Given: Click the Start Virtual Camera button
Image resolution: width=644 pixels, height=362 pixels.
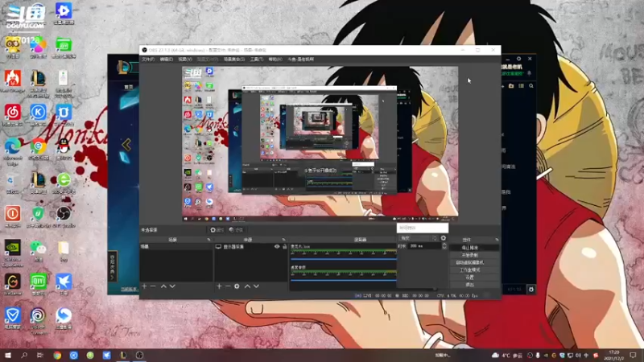Looking at the screenshot, I should point(474,263).
